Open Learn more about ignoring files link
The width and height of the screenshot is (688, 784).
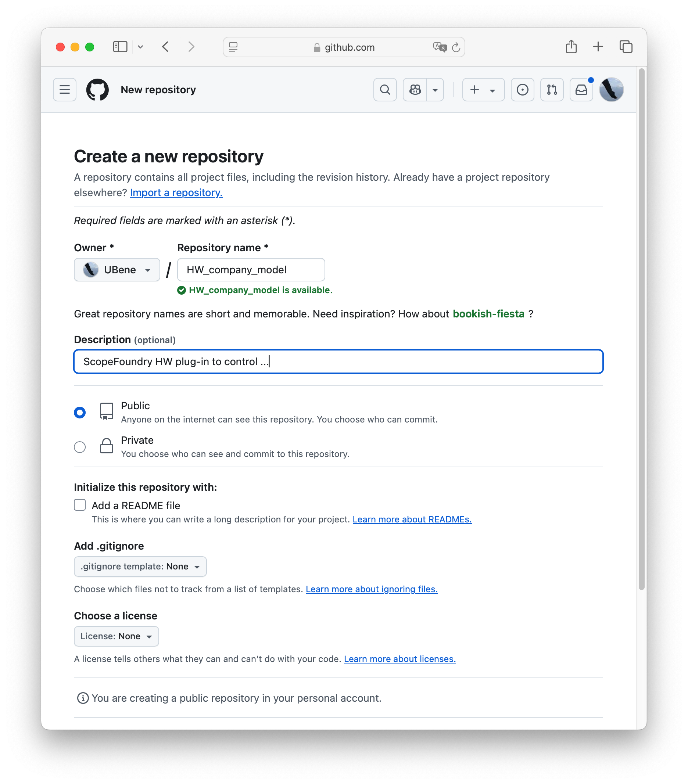click(x=372, y=589)
